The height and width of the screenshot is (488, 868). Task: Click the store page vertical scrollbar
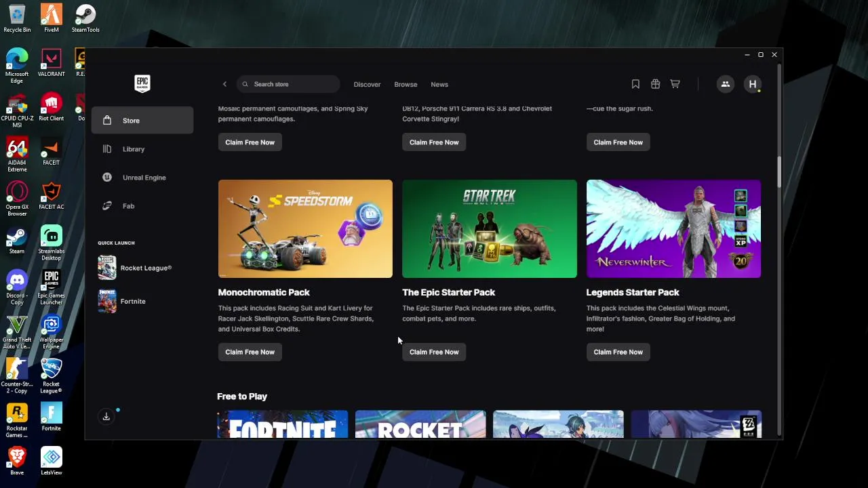[x=779, y=171]
